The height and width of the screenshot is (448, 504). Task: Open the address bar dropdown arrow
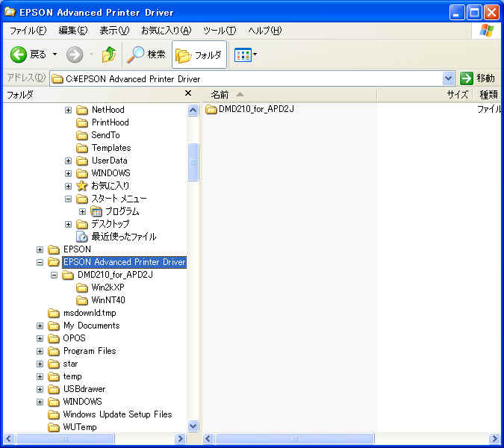[x=448, y=78]
